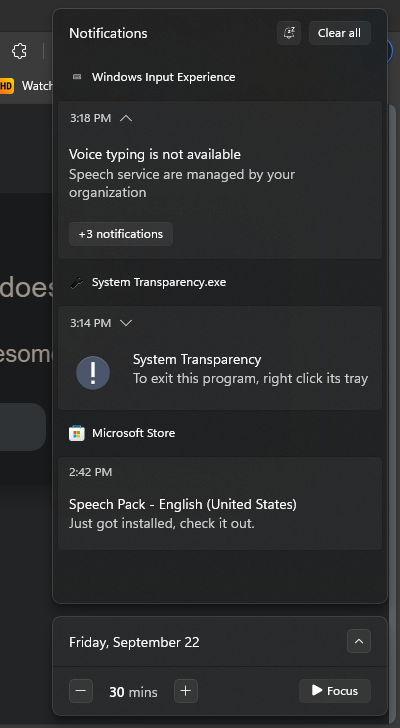Collapse the 3:18 PM notification group chevron
The image size is (400, 728).
click(x=126, y=118)
